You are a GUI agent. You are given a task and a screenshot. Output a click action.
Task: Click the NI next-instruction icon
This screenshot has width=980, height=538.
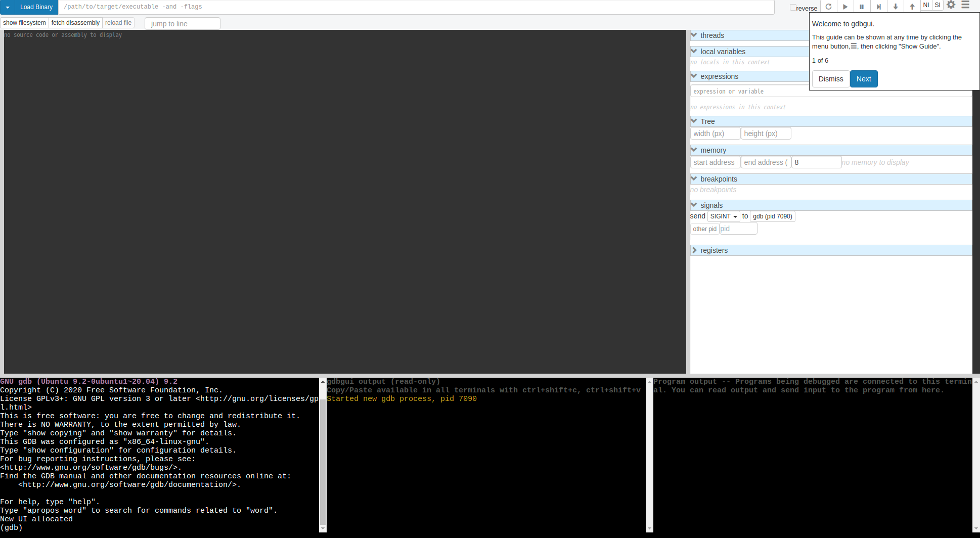(925, 5)
